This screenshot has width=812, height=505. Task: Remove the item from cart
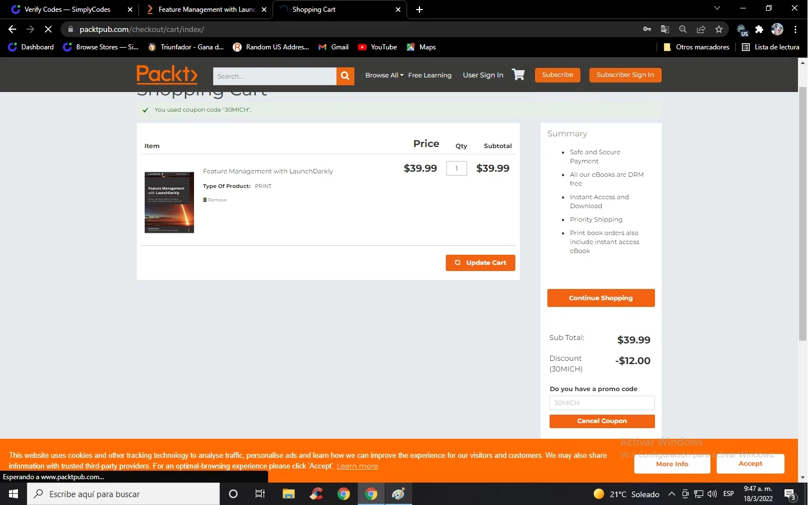point(215,200)
